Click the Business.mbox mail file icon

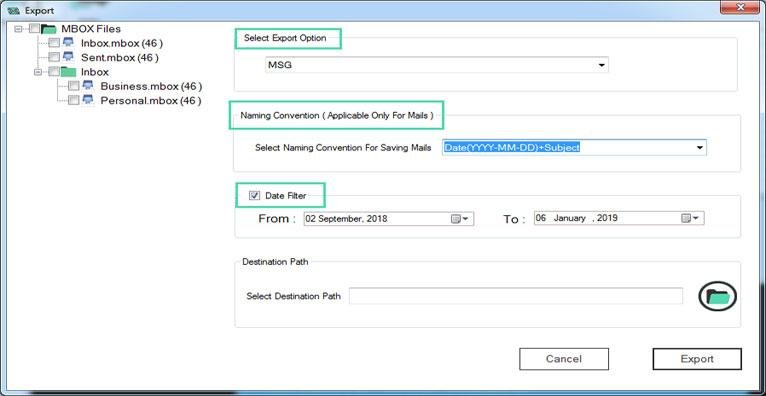(x=88, y=86)
